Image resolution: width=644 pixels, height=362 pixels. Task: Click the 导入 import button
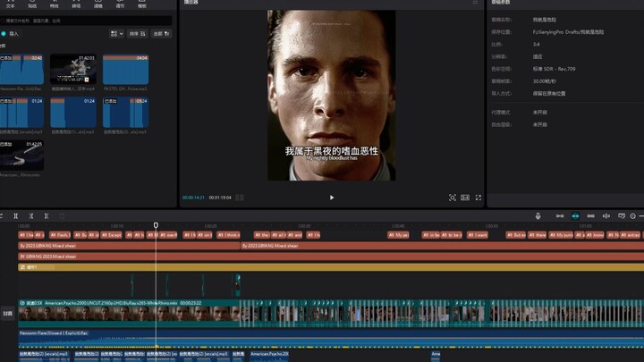[x=10, y=34]
